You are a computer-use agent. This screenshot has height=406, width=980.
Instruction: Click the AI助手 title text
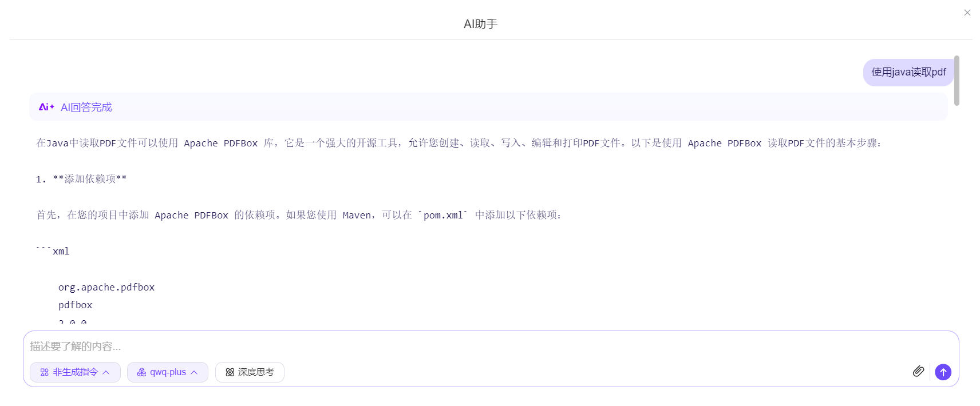(480, 24)
